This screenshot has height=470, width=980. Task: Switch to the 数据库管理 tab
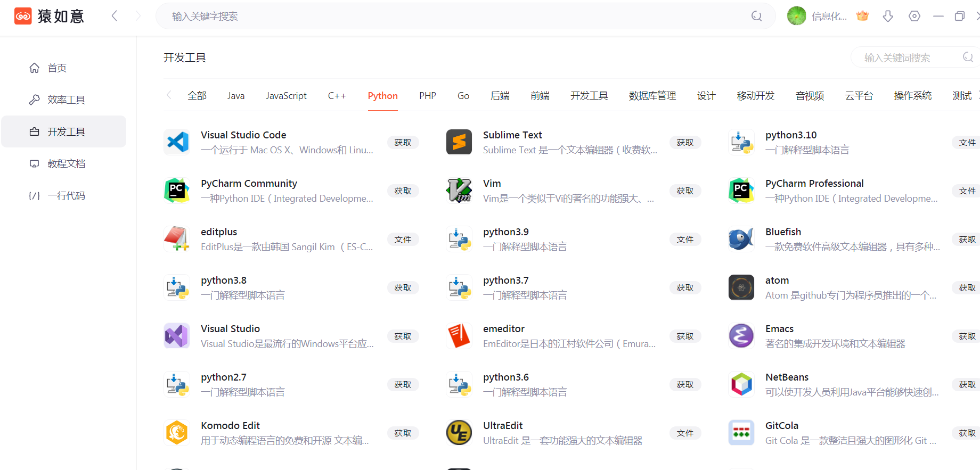[652, 96]
